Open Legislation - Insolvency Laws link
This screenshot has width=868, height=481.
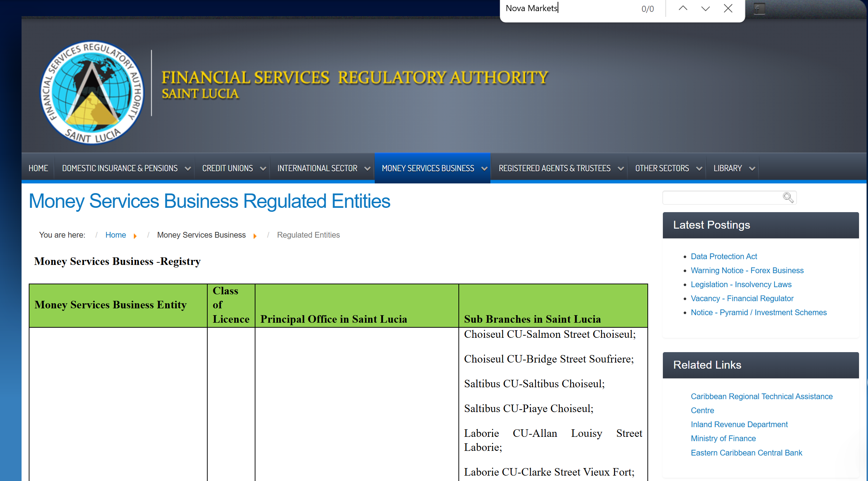[741, 284]
